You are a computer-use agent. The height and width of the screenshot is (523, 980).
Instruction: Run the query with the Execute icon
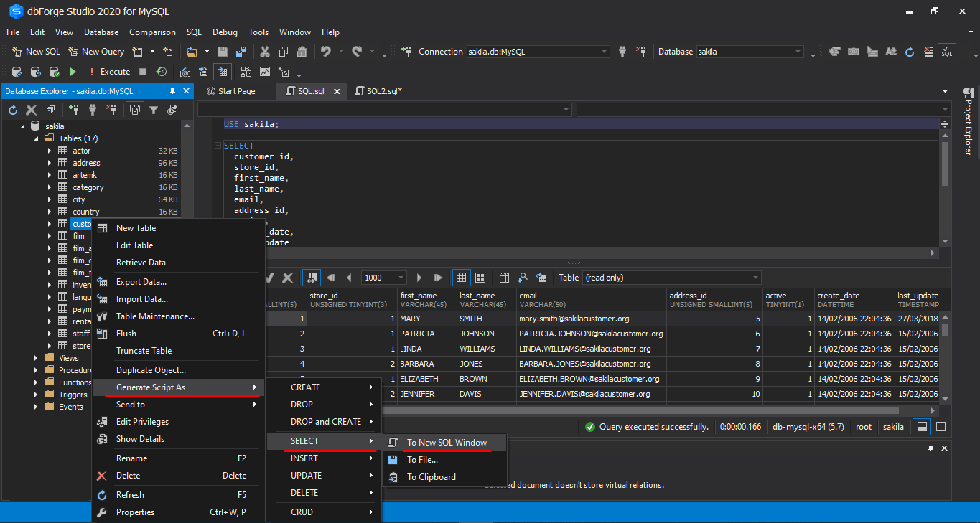click(x=73, y=72)
